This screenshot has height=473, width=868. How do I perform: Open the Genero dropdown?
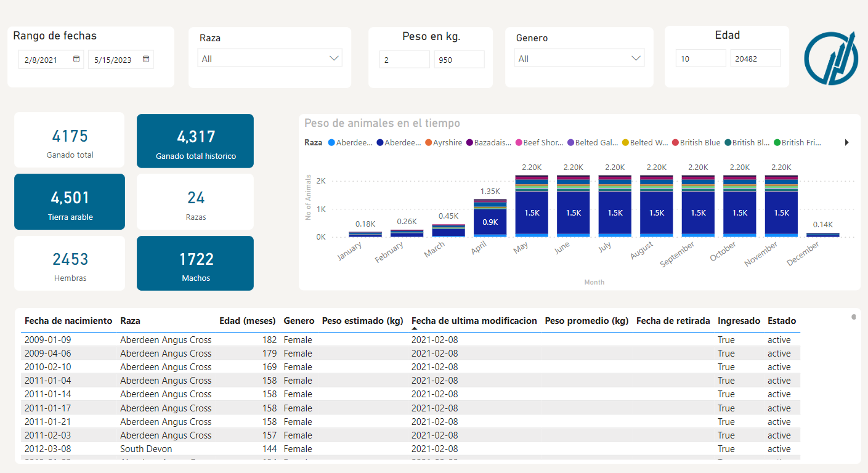click(x=579, y=59)
